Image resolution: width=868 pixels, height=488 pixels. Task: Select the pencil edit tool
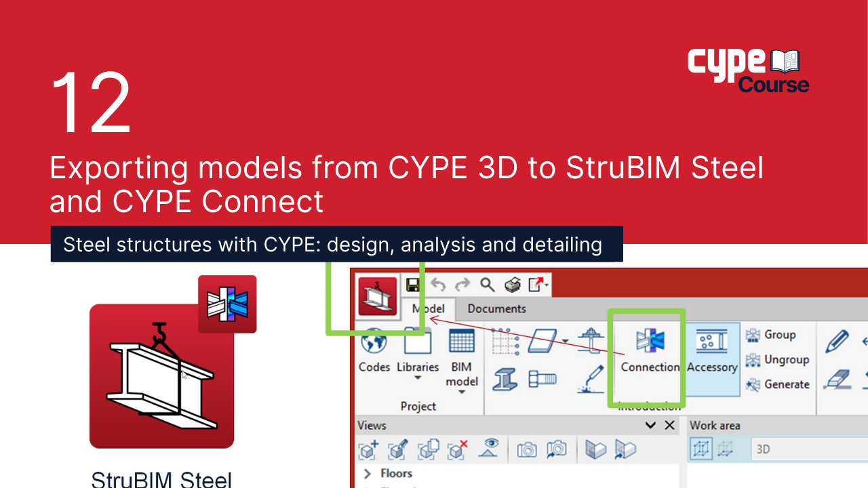click(x=837, y=341)
